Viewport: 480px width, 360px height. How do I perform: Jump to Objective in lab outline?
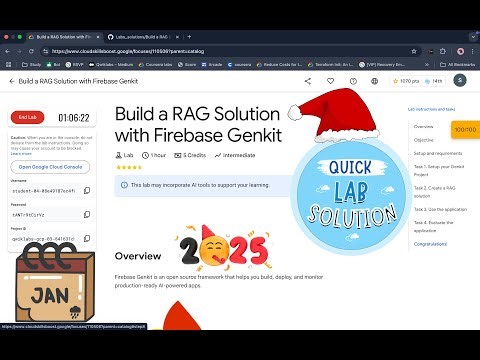pos(424,140)
